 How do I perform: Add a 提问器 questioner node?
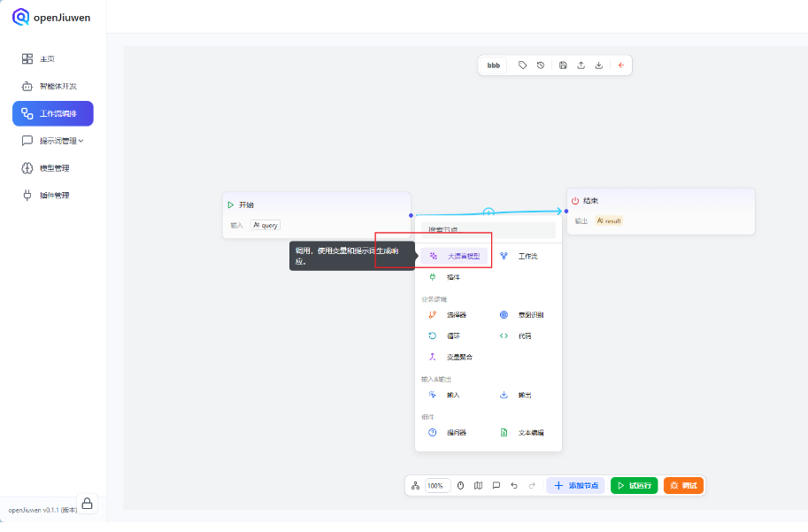pyautogui.click(x=449, y=433)
